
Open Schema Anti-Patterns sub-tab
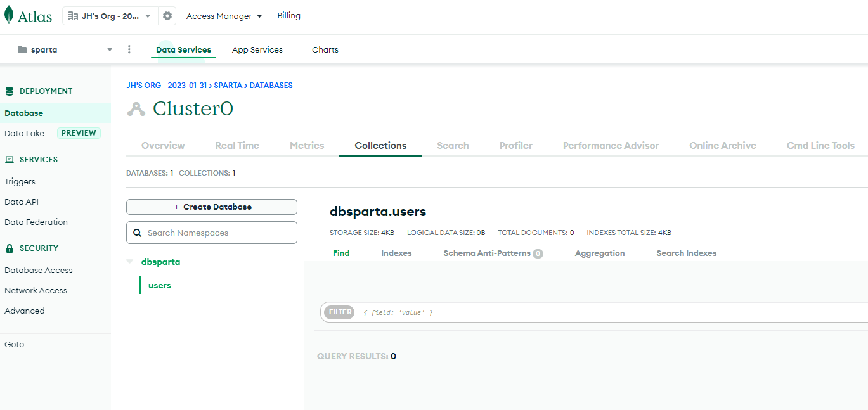[x=493, y=253]
